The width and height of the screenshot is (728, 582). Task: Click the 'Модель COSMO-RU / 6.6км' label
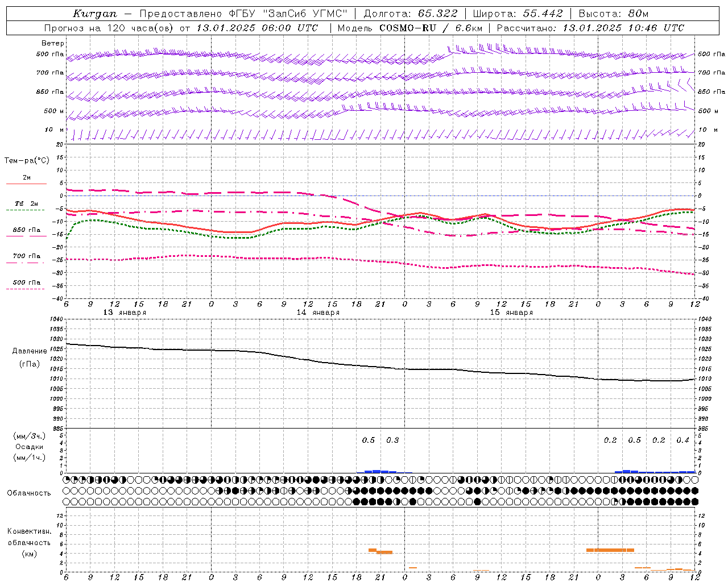click(410, 28)
